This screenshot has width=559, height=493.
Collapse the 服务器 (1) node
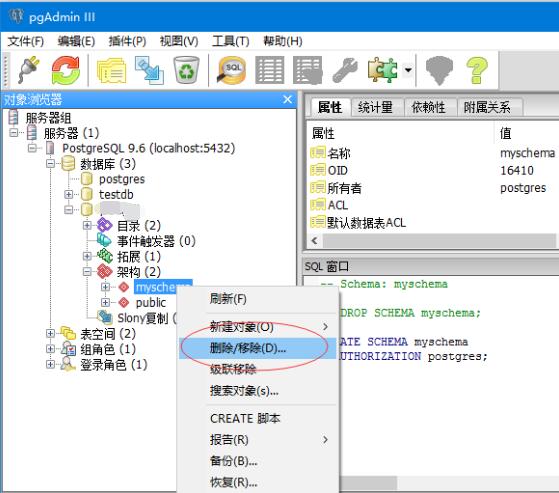click(x=14, y=133)
